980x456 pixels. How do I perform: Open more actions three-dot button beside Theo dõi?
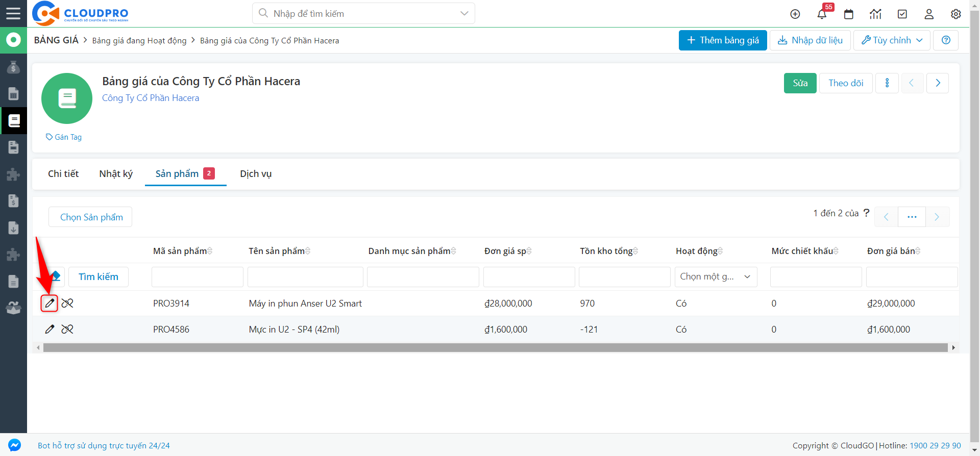[887, 83]
